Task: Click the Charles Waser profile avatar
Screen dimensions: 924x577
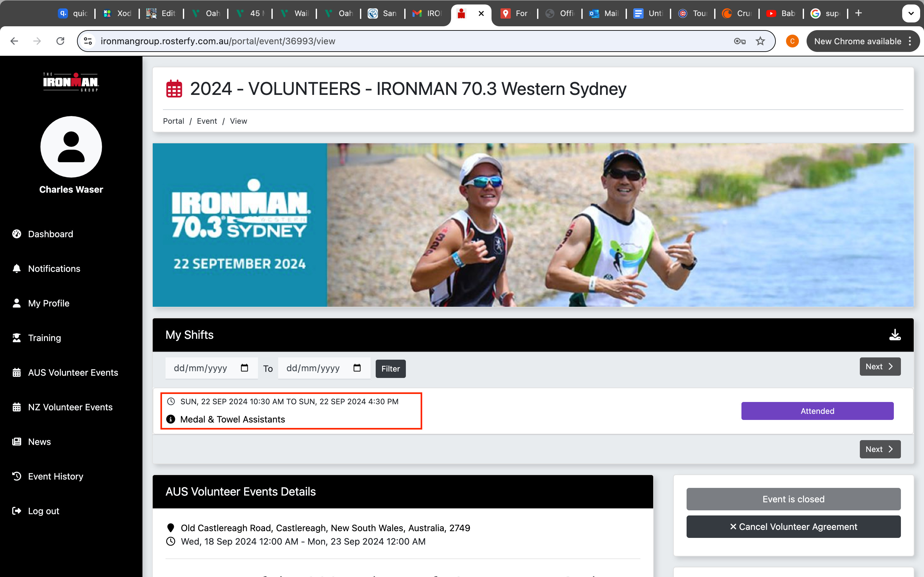Action: pos(71,147)
